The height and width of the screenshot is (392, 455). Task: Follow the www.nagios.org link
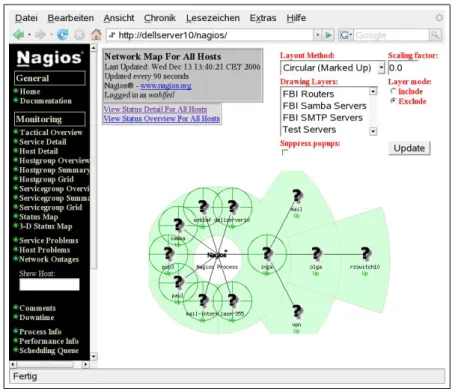(x=166, y=86)
